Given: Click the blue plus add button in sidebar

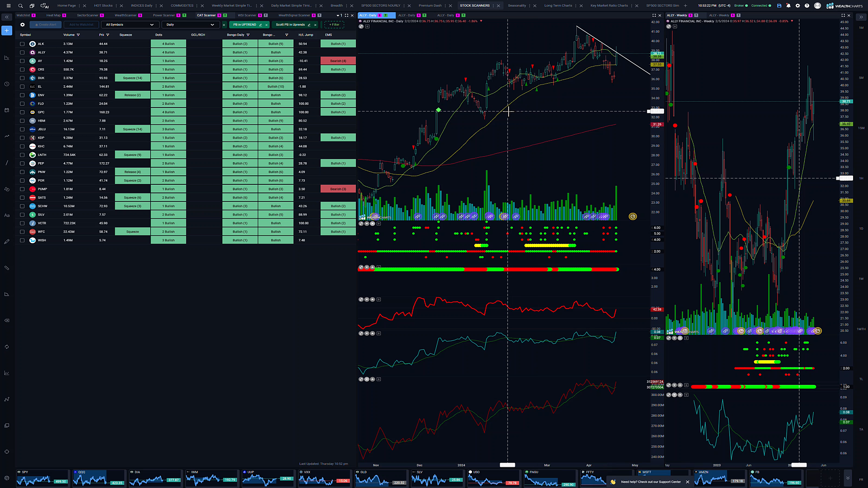Looking at the screenshot, I should (7, 31).
